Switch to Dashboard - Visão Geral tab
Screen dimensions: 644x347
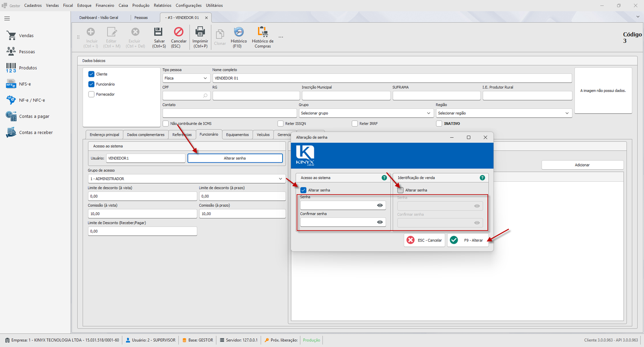click(99, 18)
